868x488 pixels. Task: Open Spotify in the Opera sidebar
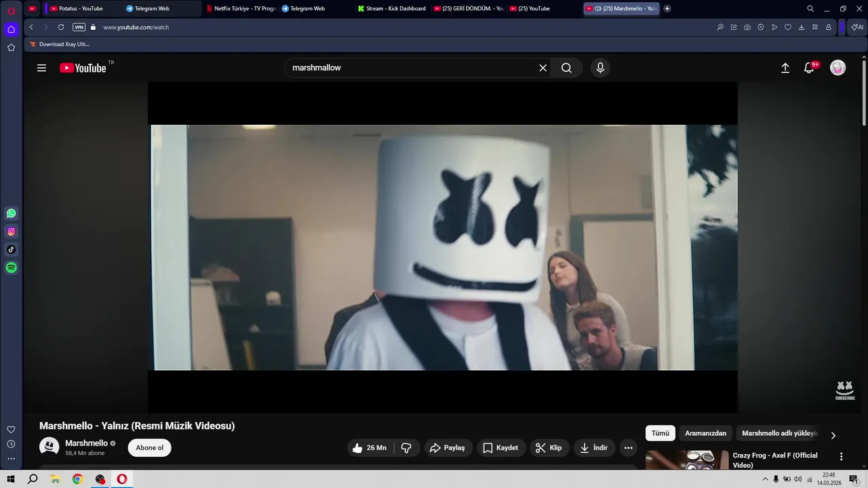pyautogui.click(x=11, y=268)
